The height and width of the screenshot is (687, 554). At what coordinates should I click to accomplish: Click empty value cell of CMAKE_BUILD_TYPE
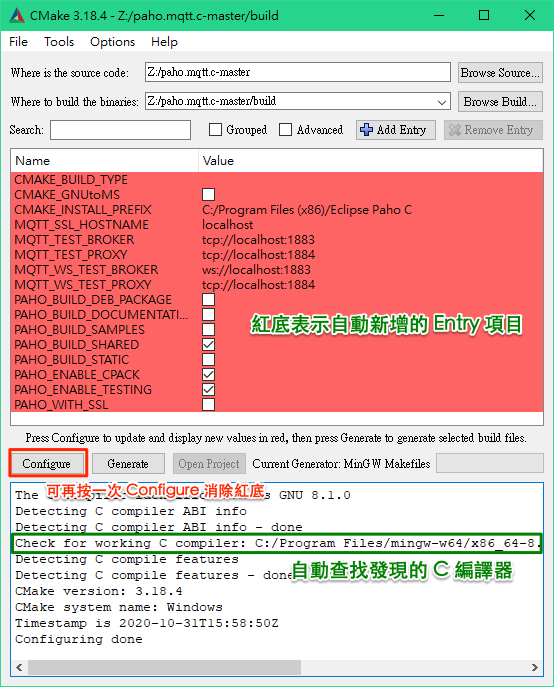[371, 180]
